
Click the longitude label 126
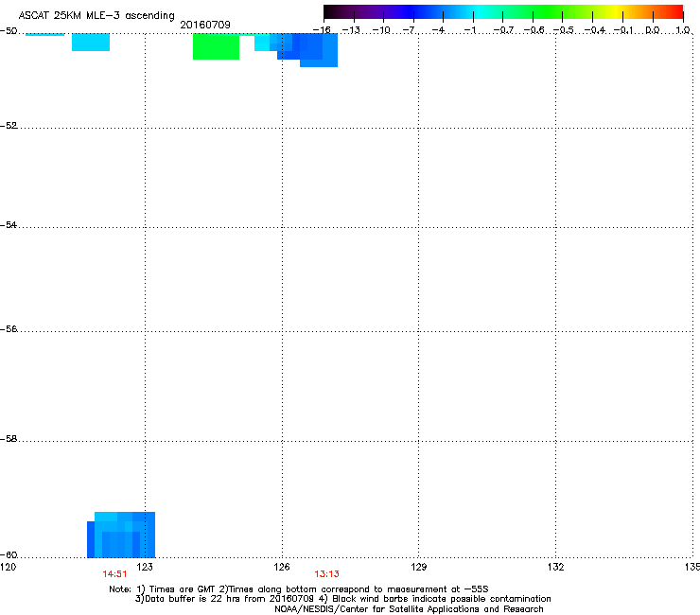[282, 567]
